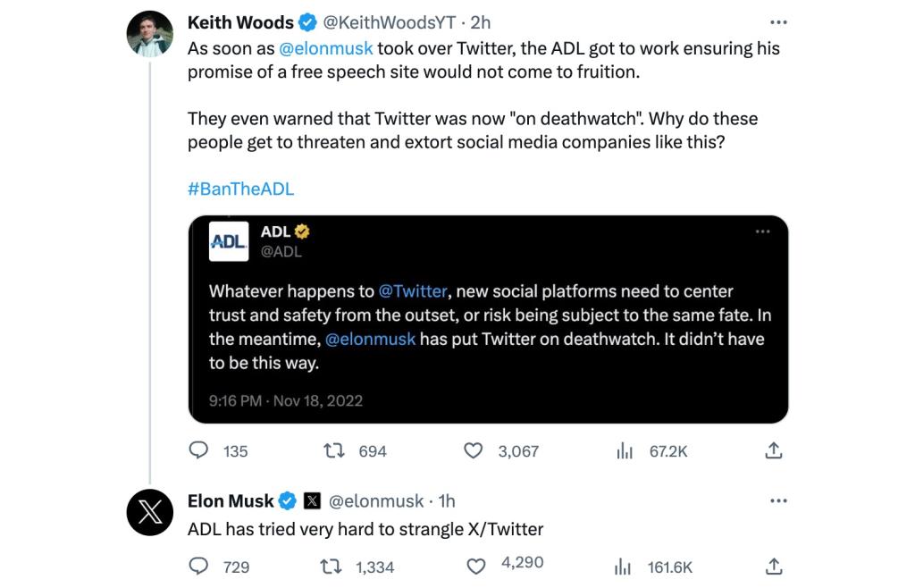View analytics for Elon Musk's reply

click(623, 567)
